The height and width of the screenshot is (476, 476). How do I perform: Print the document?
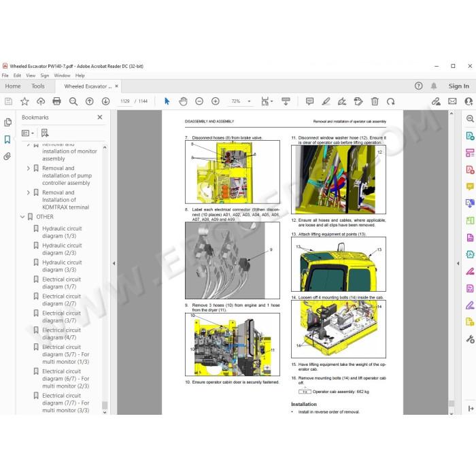coord(56,101)
